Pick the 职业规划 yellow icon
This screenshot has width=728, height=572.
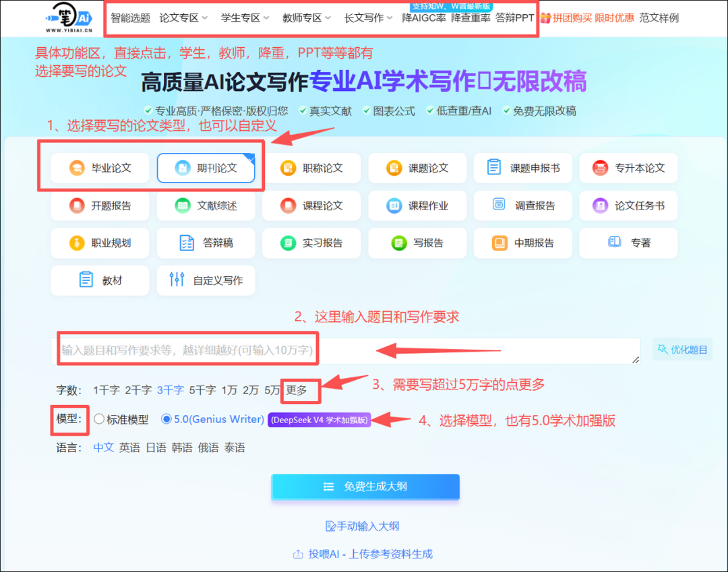pyautogui.click(x=77, y=243)
